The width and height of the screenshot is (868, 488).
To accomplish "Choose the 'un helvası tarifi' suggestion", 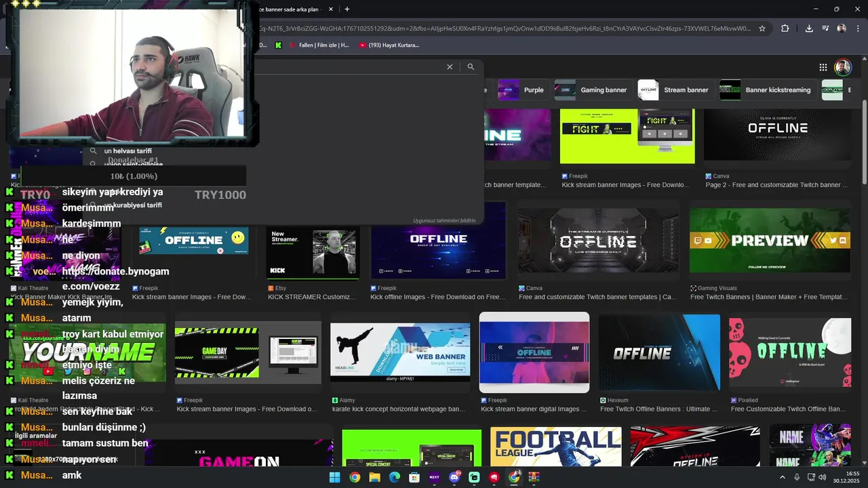I will point(128,151).
